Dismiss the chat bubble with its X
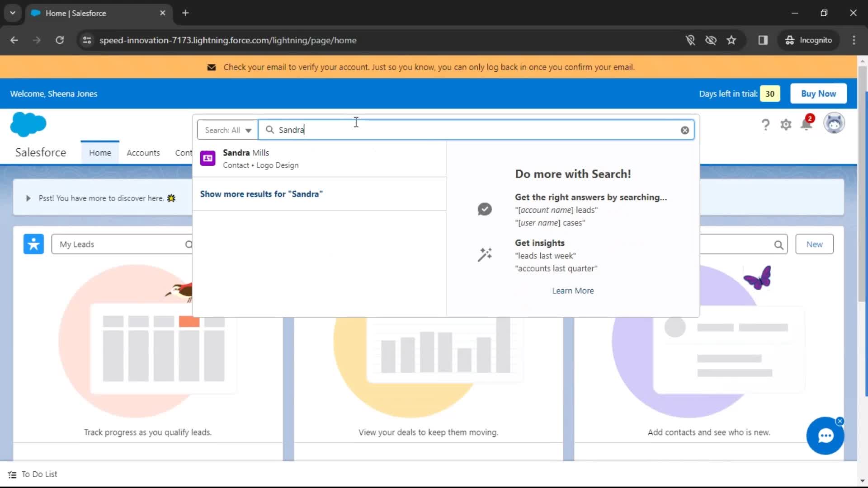Viewport: 868px width, 488px height. pos(840,421)
